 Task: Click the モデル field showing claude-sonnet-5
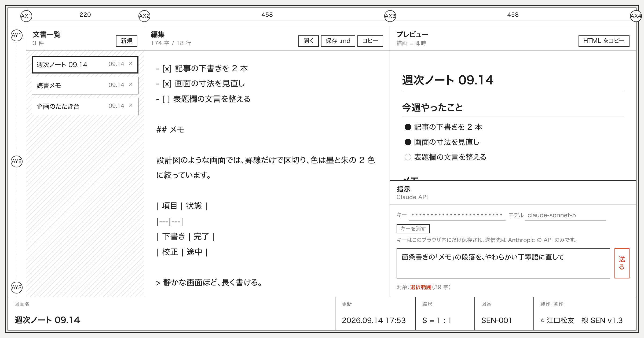click(566, 215)
